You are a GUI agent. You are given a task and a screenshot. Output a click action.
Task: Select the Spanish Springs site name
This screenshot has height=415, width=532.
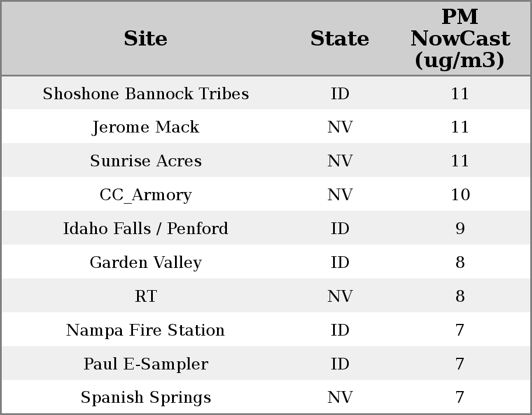pos(145,397)
